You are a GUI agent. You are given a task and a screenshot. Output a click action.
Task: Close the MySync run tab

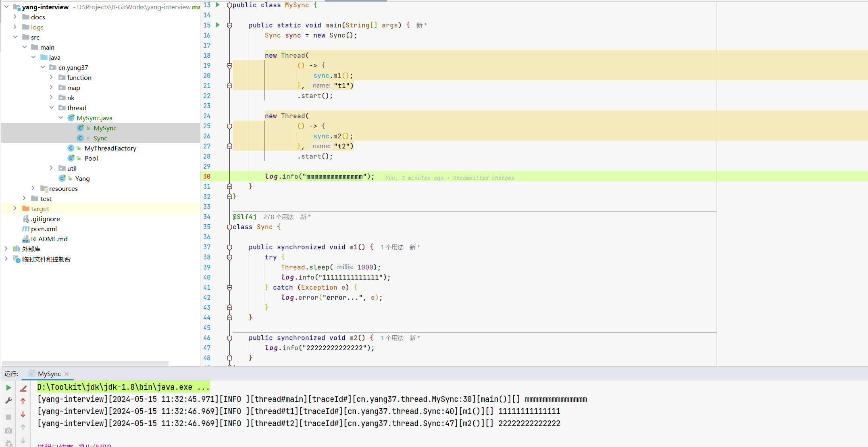(x=67, y=374)
